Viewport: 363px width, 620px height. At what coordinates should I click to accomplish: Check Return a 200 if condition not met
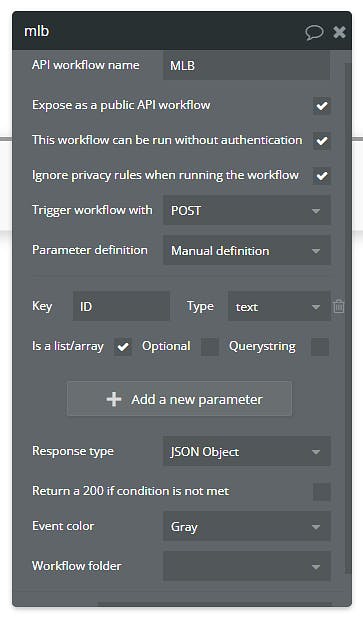(x=322, y=492)
